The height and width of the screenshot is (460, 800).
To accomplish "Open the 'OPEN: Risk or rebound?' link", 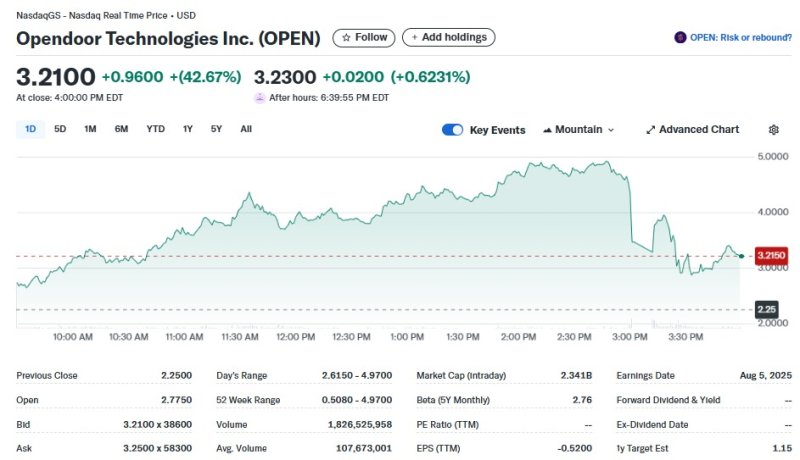I will tap(740, 38).
